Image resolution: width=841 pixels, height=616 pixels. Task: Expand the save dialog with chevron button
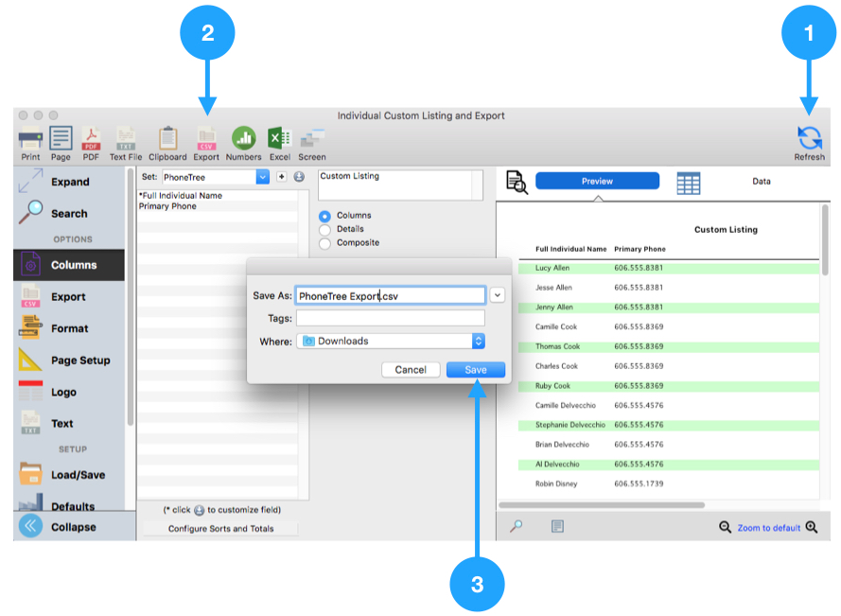point(498,295)
